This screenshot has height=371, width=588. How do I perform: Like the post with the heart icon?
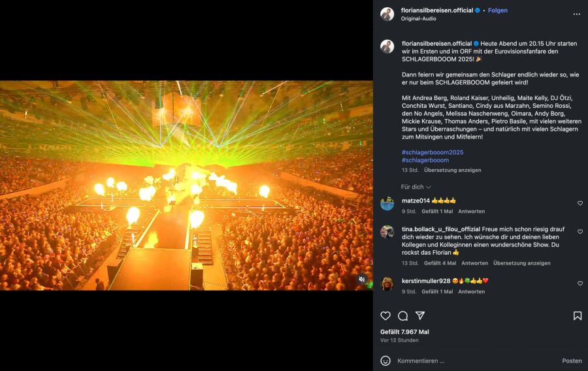click(x=385, y=316)
